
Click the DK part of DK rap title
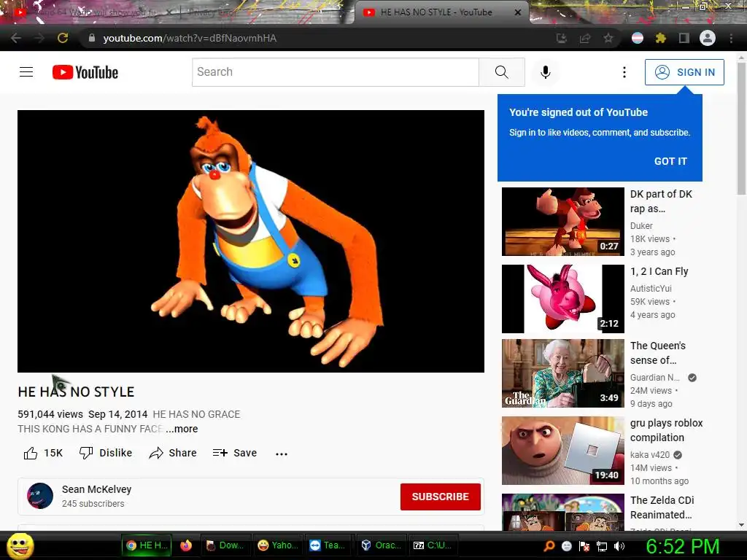[661, 201]
